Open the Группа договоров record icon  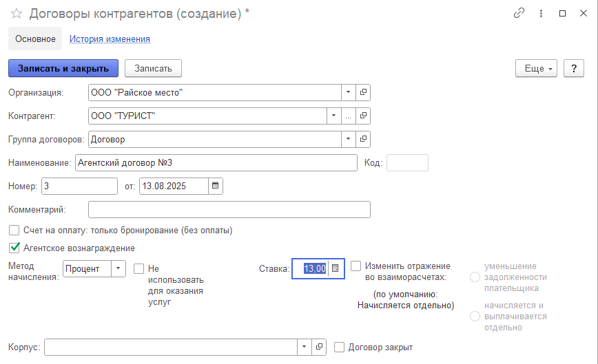click(x=363, y=139)
